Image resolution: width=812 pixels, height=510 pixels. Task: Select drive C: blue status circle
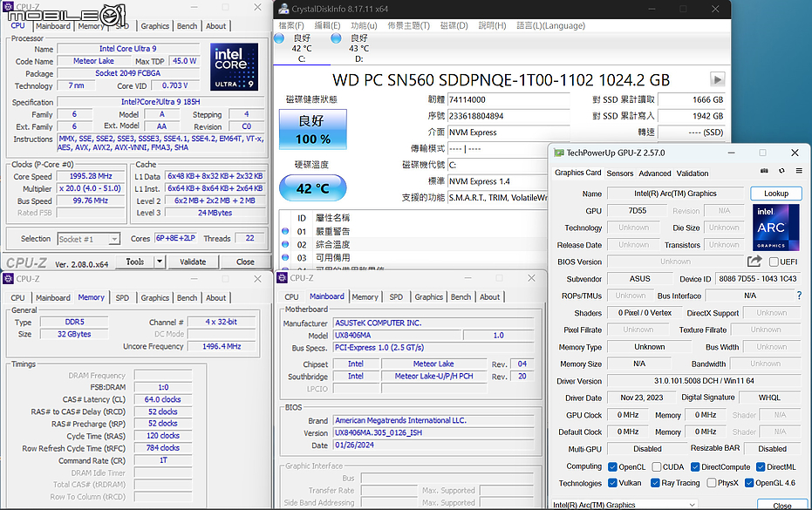[x=279, y=38]
